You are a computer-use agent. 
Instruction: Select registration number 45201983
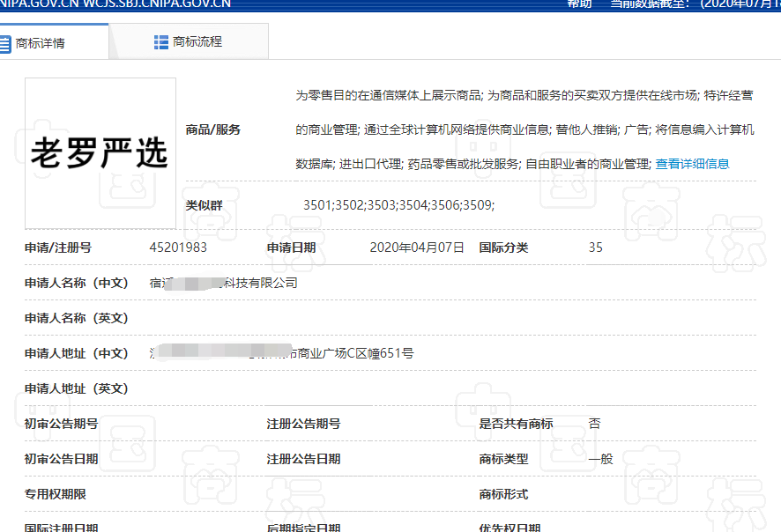click(x=178, y=248)
